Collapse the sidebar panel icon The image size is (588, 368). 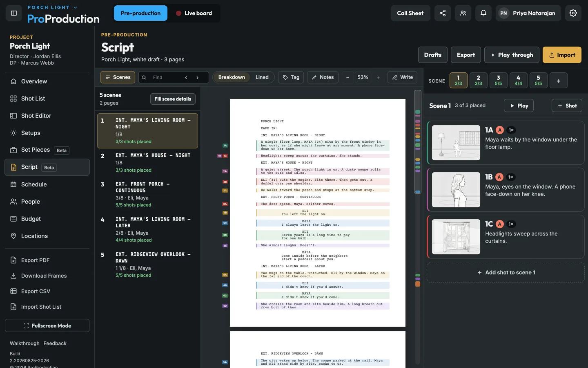14,13
